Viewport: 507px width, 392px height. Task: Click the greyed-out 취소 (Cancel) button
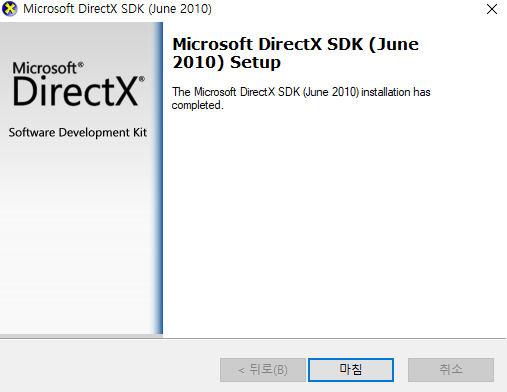[451, 370]
